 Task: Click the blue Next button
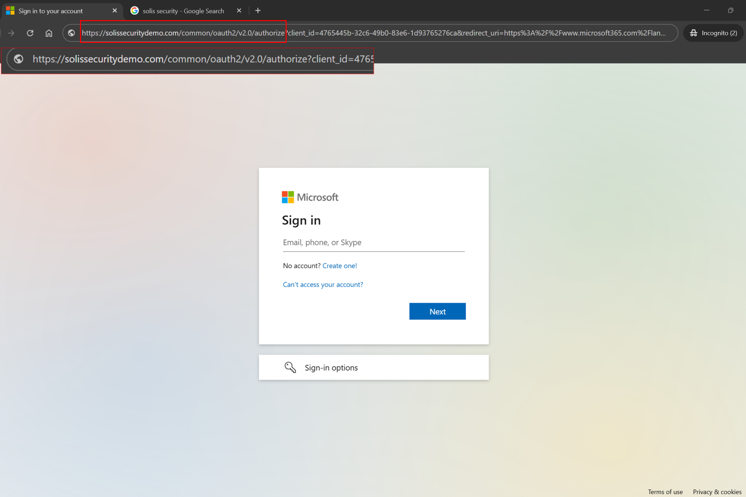(437, 312)
